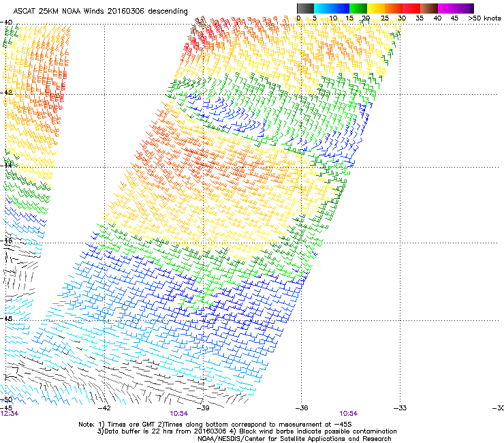Viewport: 504px width, 443px height.
Task: Click the '-50' latitude axis label
Action: [6, 400]
